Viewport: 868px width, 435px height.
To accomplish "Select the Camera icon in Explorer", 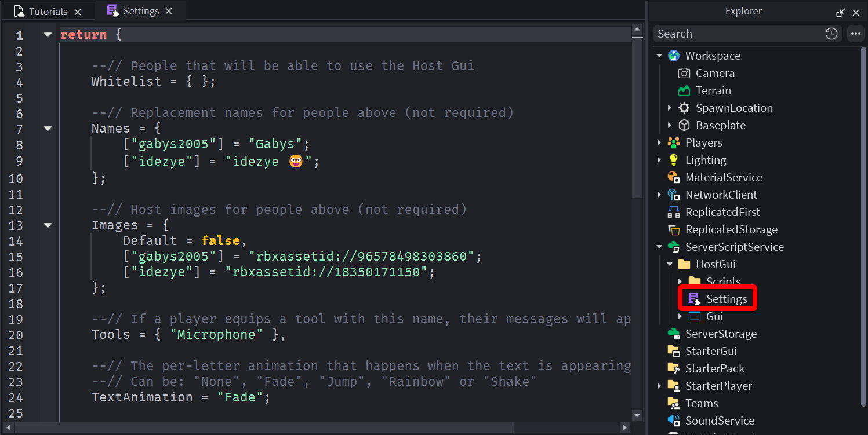I will (684, 73).
